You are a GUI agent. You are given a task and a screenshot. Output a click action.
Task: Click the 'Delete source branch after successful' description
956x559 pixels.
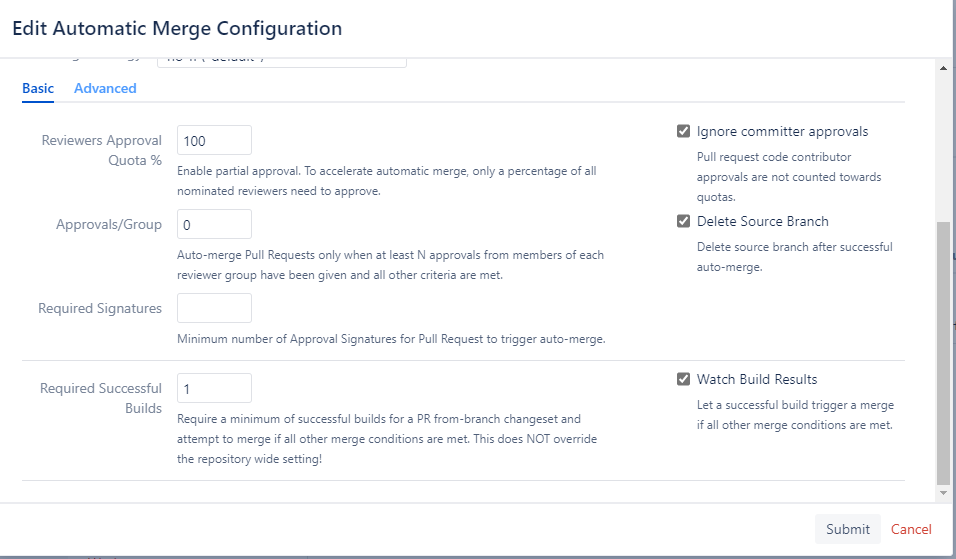click(x=794, y=257)
